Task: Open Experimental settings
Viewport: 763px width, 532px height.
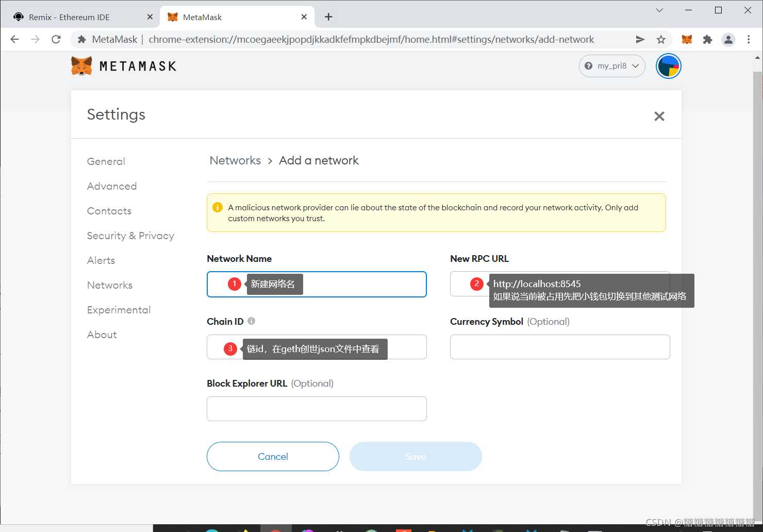Action: click(x=119, y=310)
